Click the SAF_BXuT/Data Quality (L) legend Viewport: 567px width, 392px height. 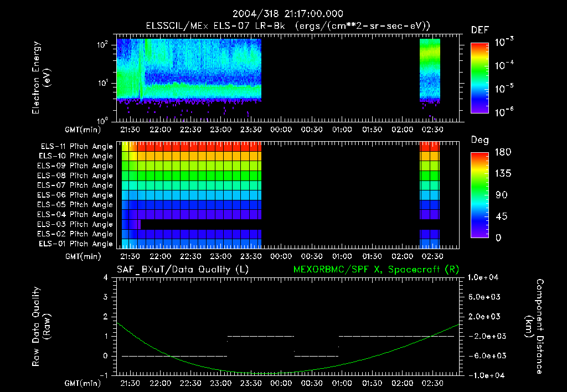point(183,270)
